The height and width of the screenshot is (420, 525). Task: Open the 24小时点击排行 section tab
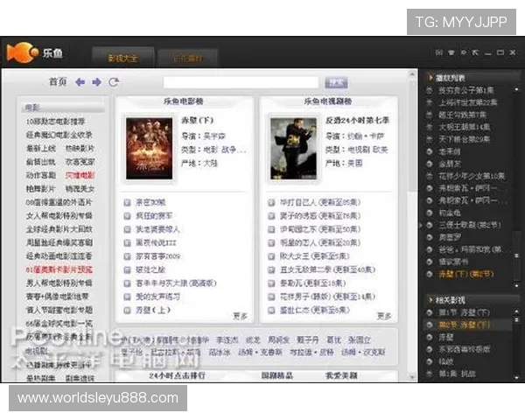pos(177,375)
